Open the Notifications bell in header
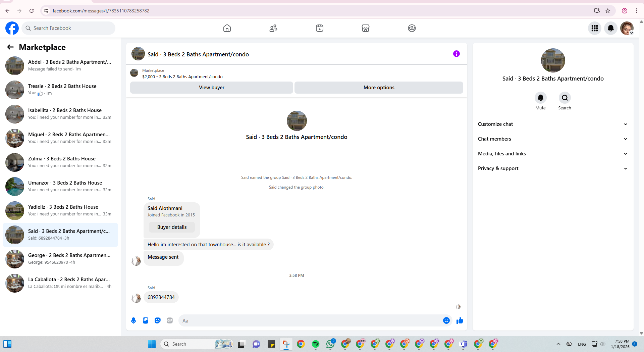The height and width of the screenshot is (352, 644). coord(611,28)
